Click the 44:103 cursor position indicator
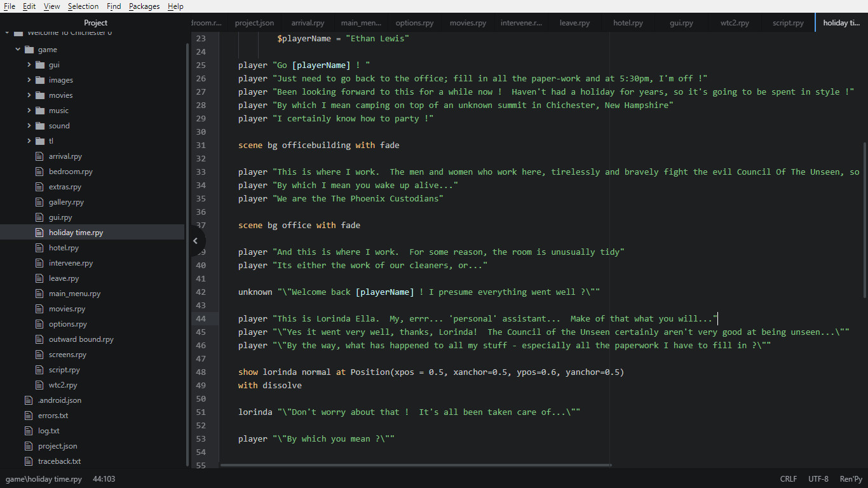Image resolution: width=868 pixels, height=488 pixels. (x=104, y=478)
